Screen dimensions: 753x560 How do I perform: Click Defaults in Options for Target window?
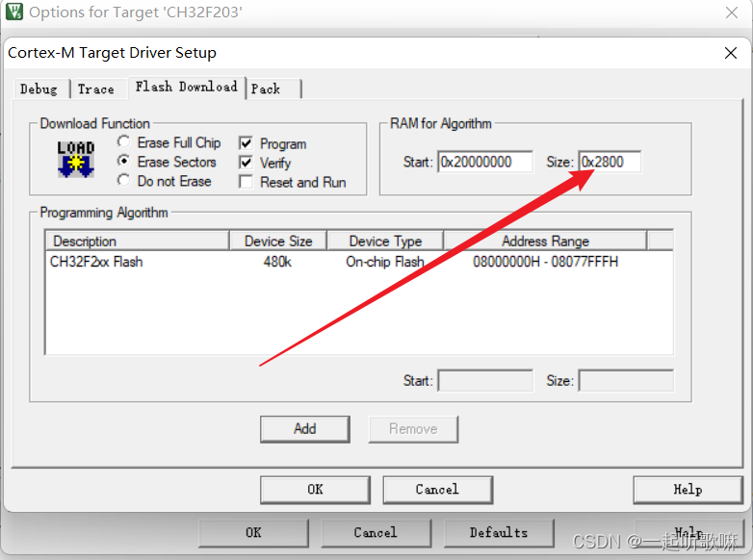pyautogui.click(x=499, y=533)
